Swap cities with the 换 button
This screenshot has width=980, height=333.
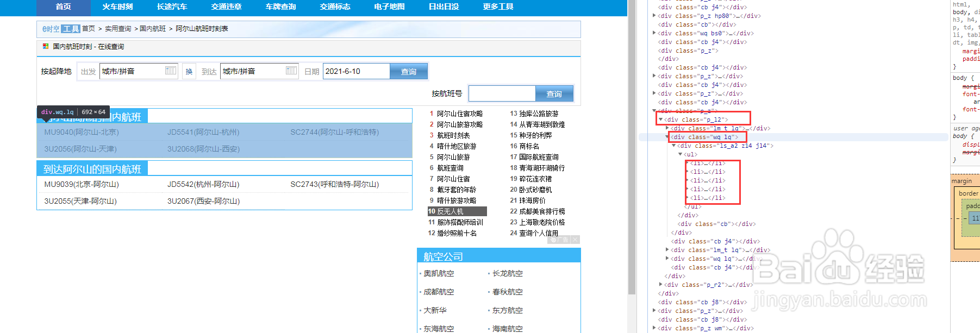(x=189, y=71)
